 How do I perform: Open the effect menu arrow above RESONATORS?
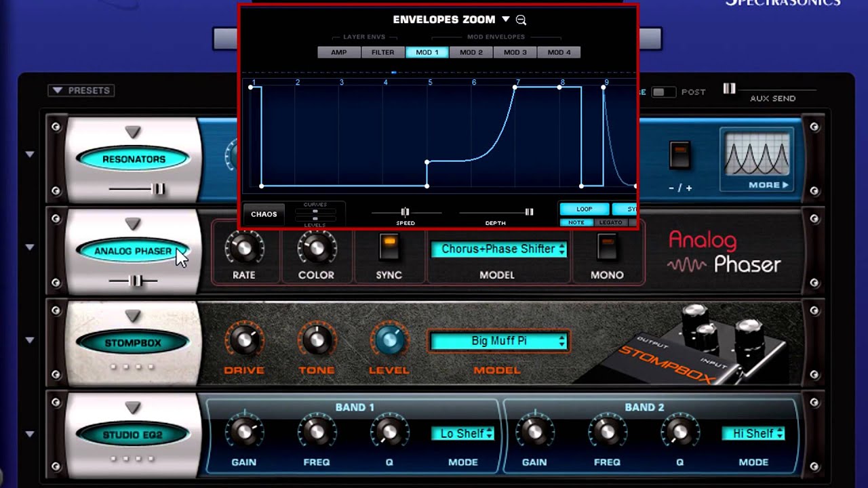coord(133,132)
